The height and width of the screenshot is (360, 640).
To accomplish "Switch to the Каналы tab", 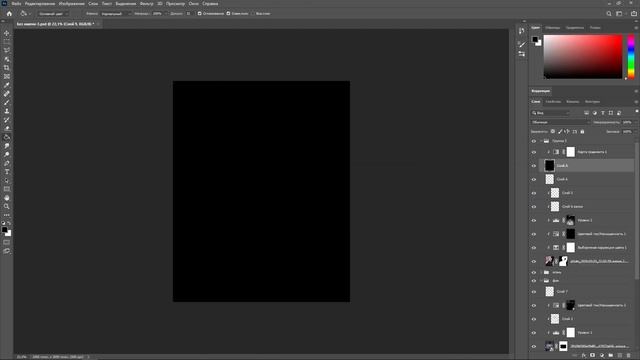I will (x=572, y=102).
